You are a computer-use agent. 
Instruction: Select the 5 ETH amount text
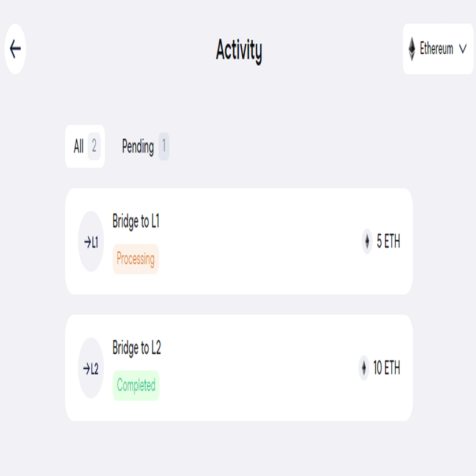click(388, 242)
